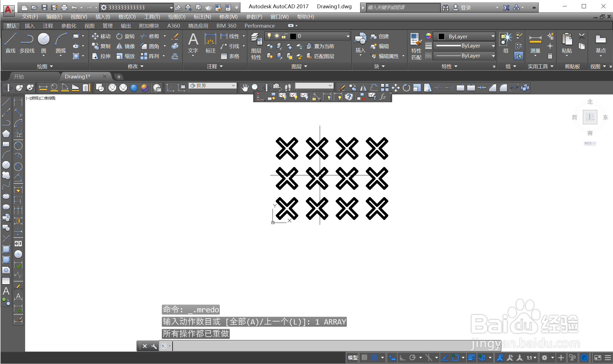Open Layer Properties (图层特性) manager

[256, 46]
